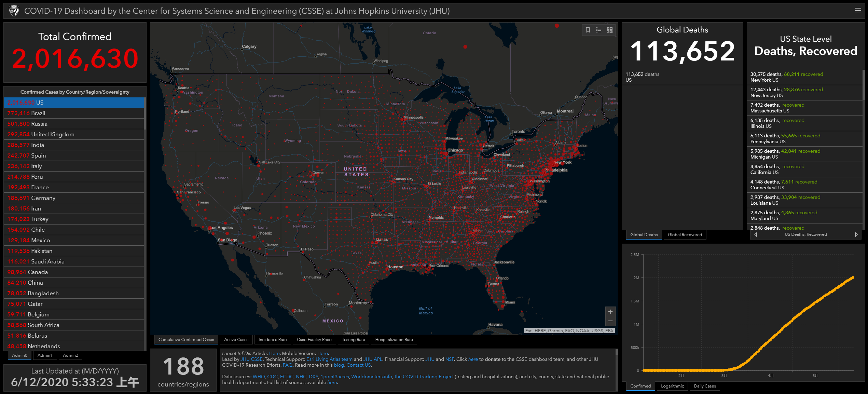
Task: Open the map bookmarks panel
Action: (588, 30)
